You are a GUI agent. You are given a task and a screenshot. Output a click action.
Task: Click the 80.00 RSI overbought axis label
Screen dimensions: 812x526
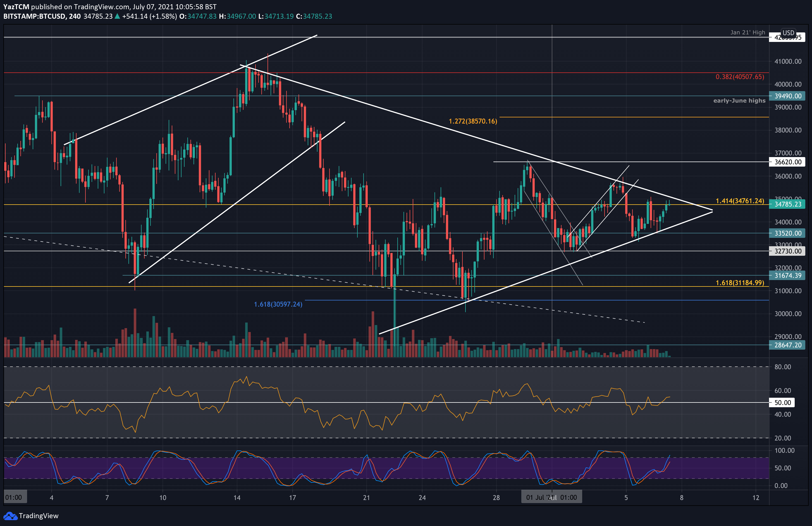coord(782,367)
